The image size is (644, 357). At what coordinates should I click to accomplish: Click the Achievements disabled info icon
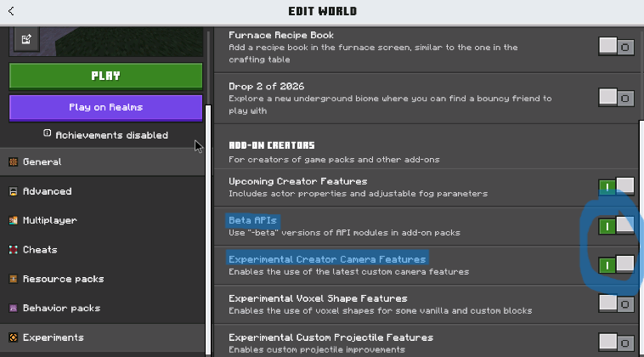click(48, 133)
